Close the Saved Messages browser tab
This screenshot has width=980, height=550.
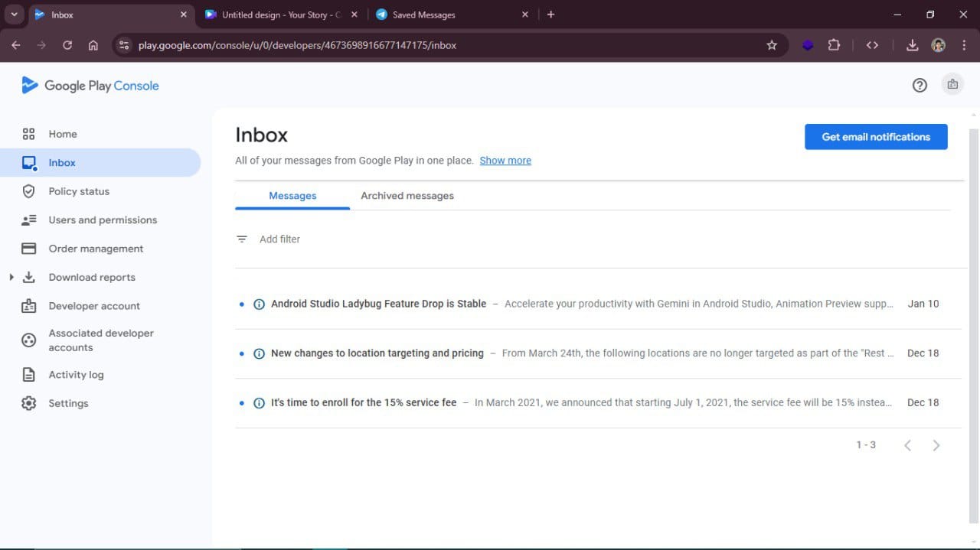coord(524,15)
